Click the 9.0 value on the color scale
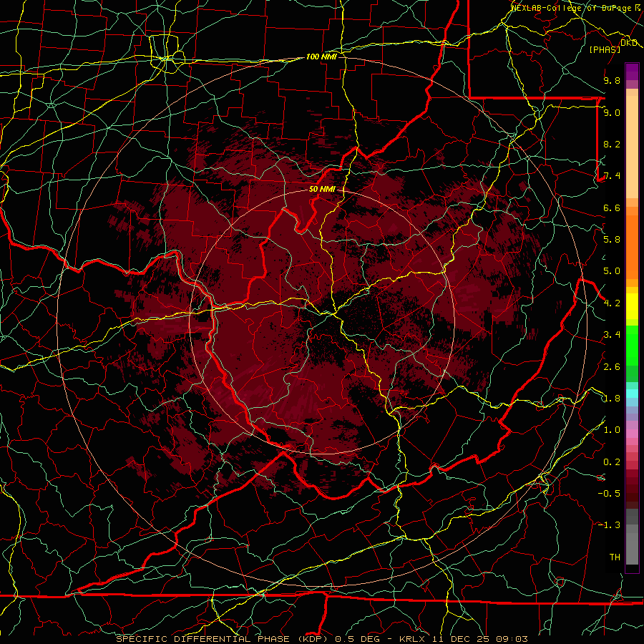The image size is (644, 644). [x=612, y=112]
